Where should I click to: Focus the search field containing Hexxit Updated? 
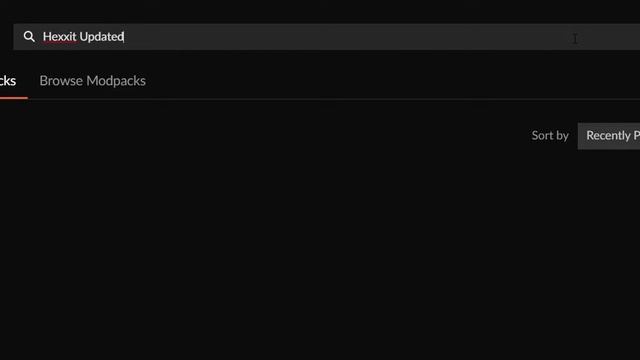coord(327,37)
